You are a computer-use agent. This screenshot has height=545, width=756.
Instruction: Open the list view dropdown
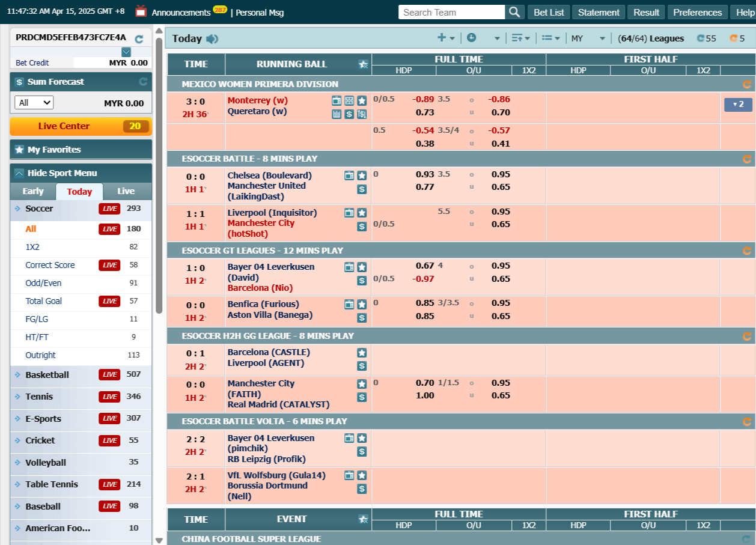[x=550, y=38]
